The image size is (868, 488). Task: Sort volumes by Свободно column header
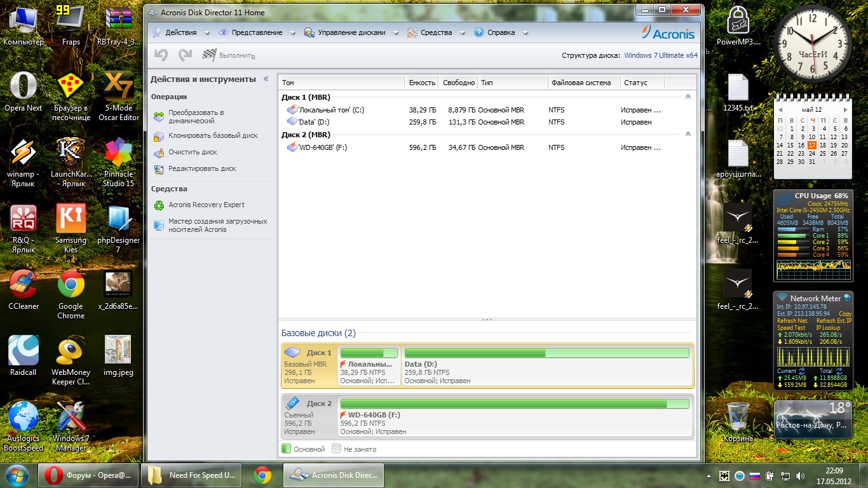(x=459, y=83)
